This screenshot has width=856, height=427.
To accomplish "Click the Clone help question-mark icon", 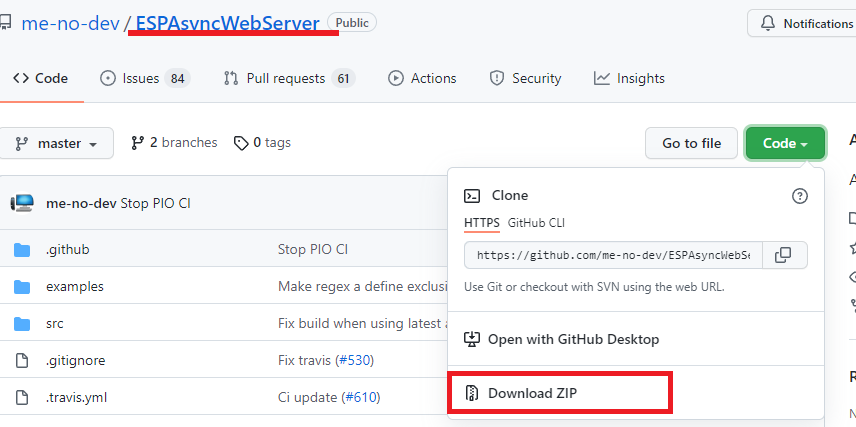I will 800,195.
